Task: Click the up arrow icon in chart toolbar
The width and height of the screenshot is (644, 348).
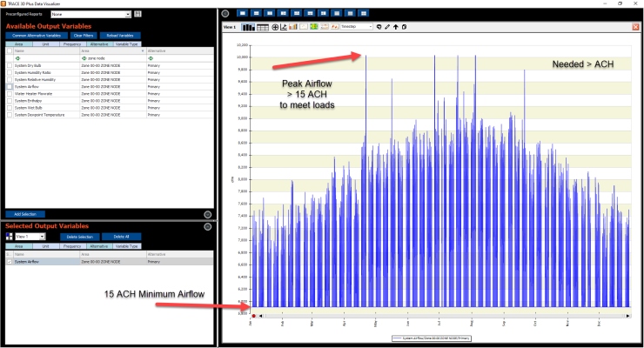Action: pos(397,27)
